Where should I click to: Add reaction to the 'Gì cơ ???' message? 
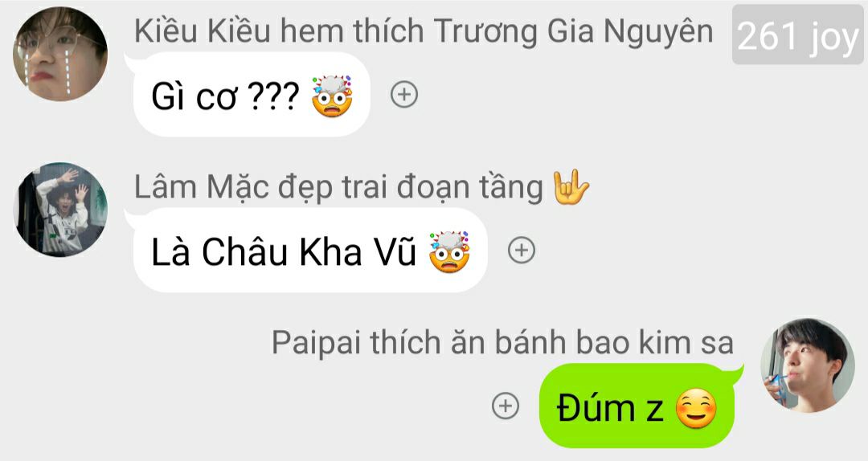(404, 95)
